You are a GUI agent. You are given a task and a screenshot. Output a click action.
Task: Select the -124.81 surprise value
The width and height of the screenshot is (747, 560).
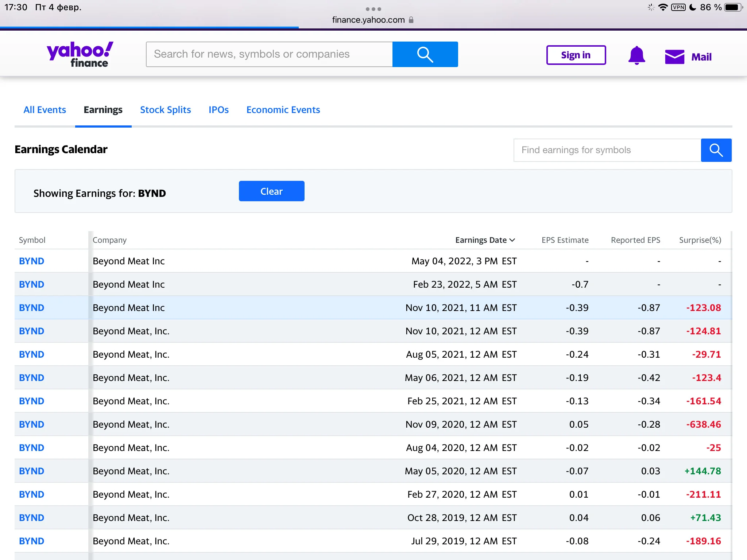(704, 331)
